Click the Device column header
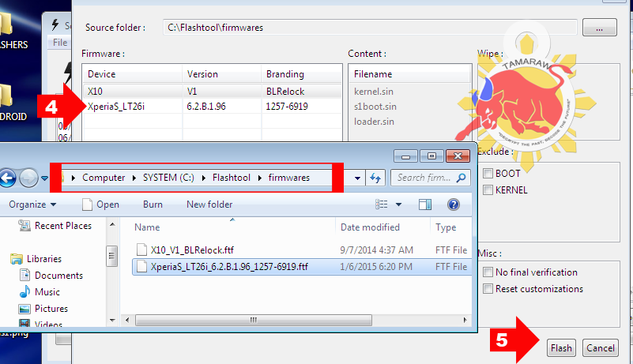This screenshot has height=364, width=633. click(133, 74)
